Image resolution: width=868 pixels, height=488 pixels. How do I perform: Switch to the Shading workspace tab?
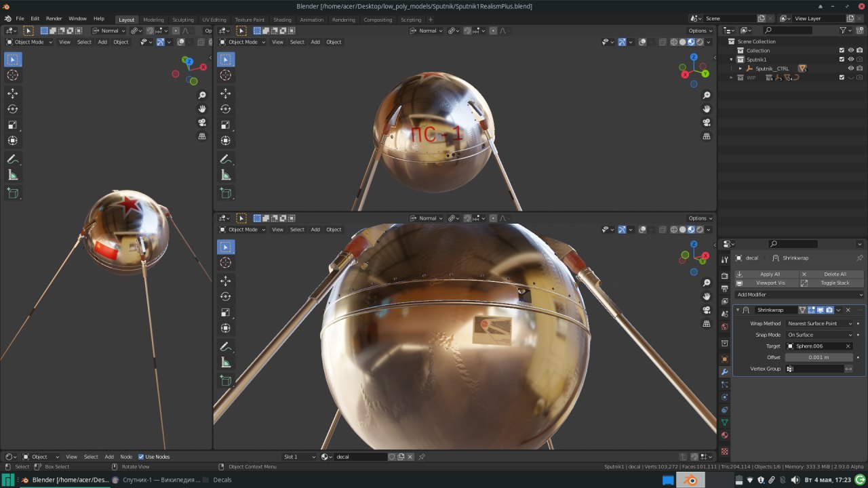pyautogui.click(x=282, y=20)
